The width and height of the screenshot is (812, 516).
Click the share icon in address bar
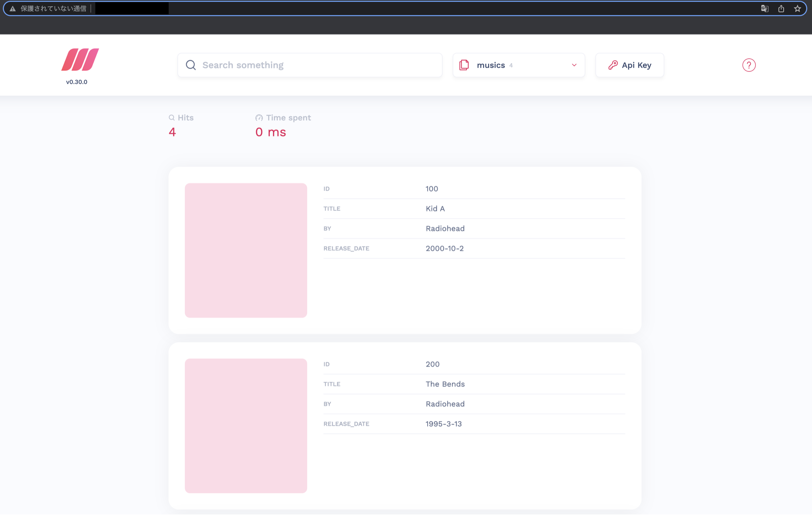pos(781,8)
